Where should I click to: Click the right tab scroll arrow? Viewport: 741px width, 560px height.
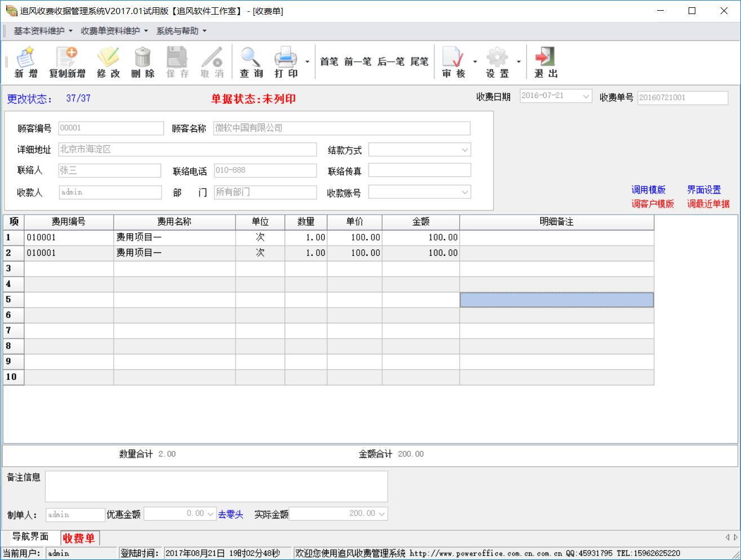click(x=735, y=537)
